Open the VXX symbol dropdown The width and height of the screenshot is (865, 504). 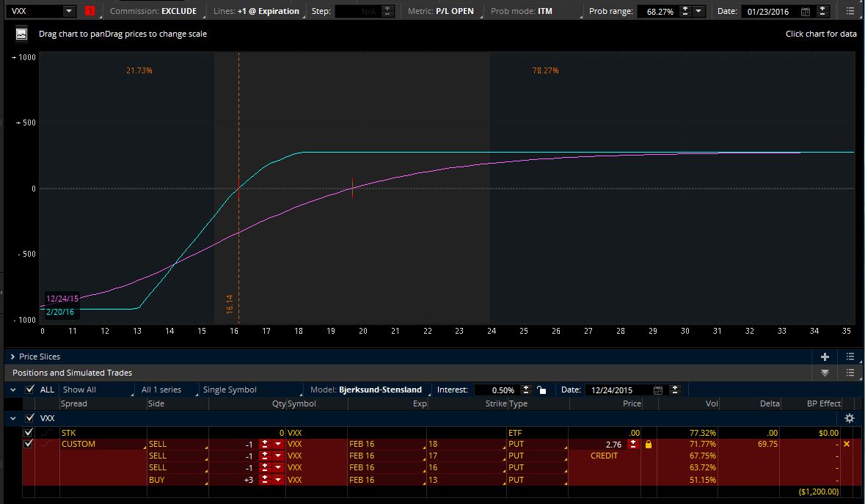point(68,11)
